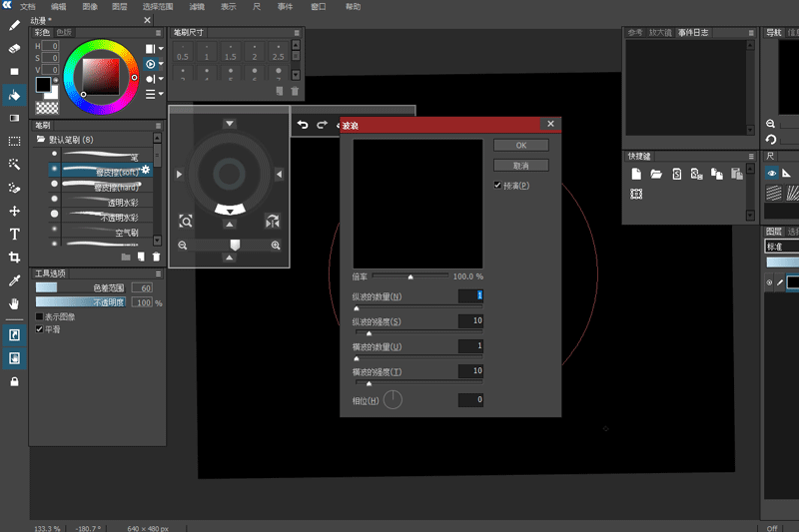Open the 标准 blend mode dropdown
The image size is (799, 532).
[x=782, y=247]
